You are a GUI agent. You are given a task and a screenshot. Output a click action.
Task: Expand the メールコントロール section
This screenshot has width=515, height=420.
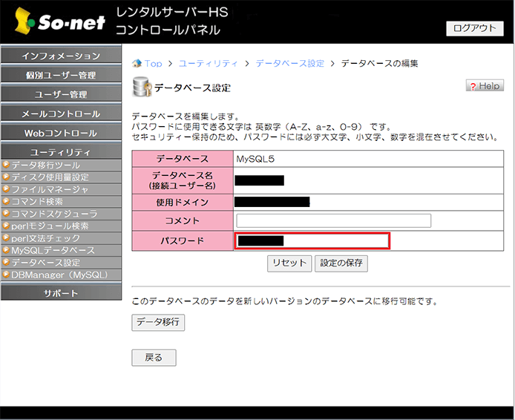click(61, 114)
